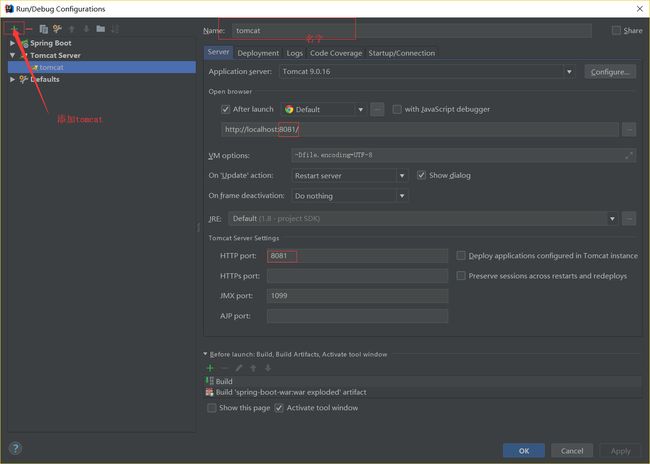Image resolution: width=650 pixels, height=464 pixels.
Task: Select the tomcat configuration in the tree
Action: pos(102,67)
